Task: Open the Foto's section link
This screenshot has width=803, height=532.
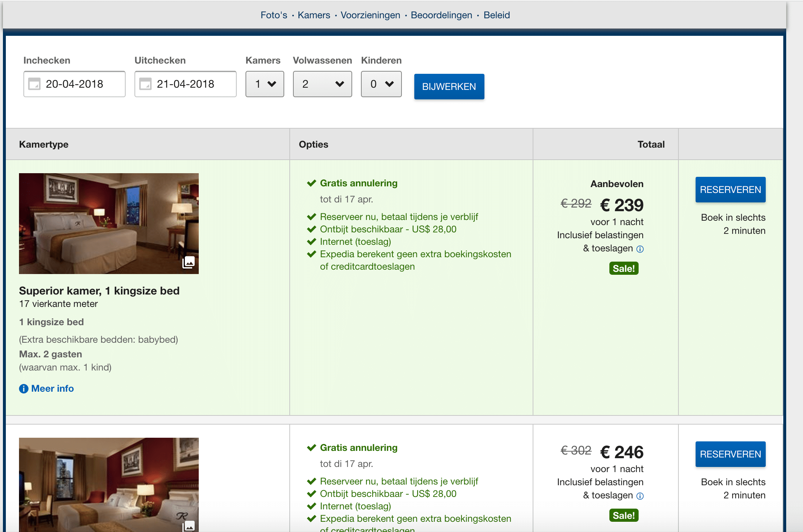Action: (x=274, y=15)
